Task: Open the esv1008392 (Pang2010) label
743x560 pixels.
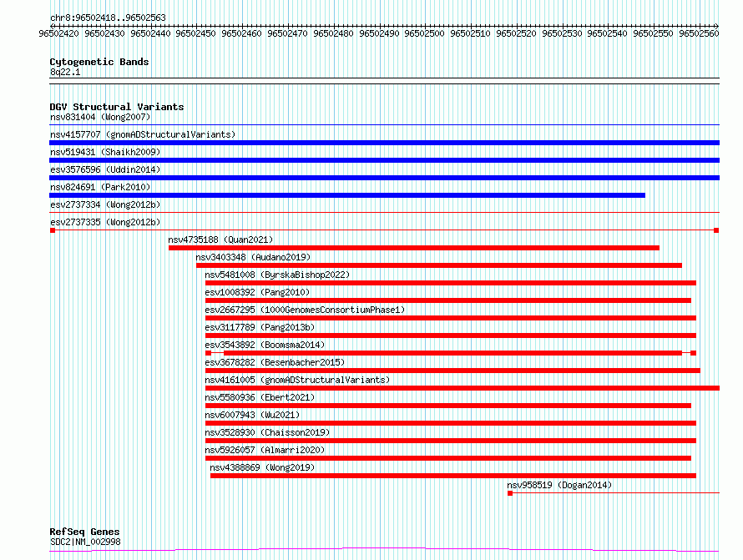Action: click(257, 292)
